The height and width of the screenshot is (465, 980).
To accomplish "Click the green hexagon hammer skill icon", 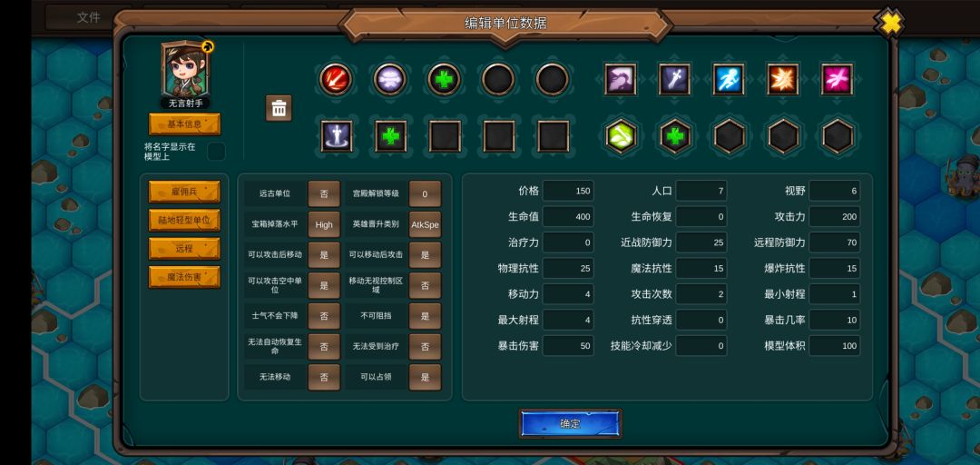I will pyautogui.click(x=621, y=136).
